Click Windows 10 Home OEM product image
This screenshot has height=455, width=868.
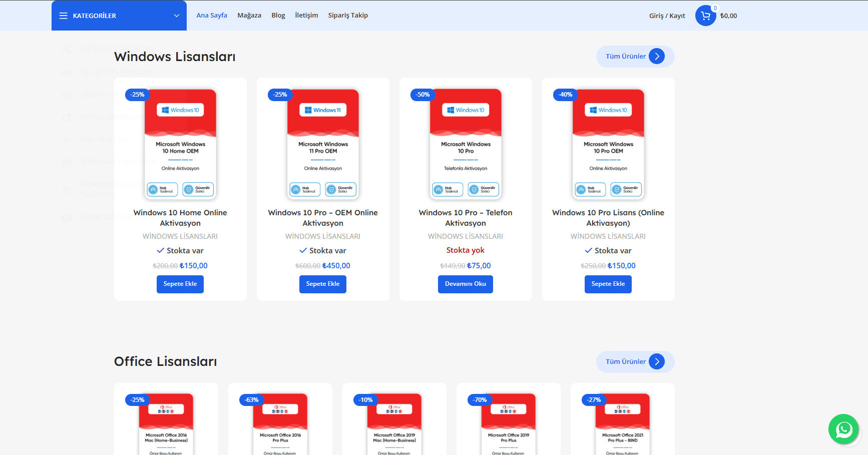point(180,144)
